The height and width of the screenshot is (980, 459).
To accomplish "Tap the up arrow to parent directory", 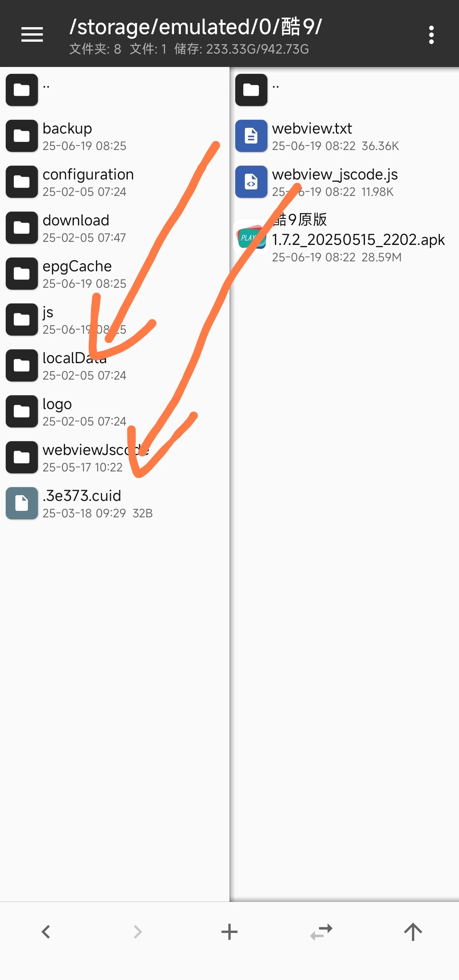I will point(413,931).
